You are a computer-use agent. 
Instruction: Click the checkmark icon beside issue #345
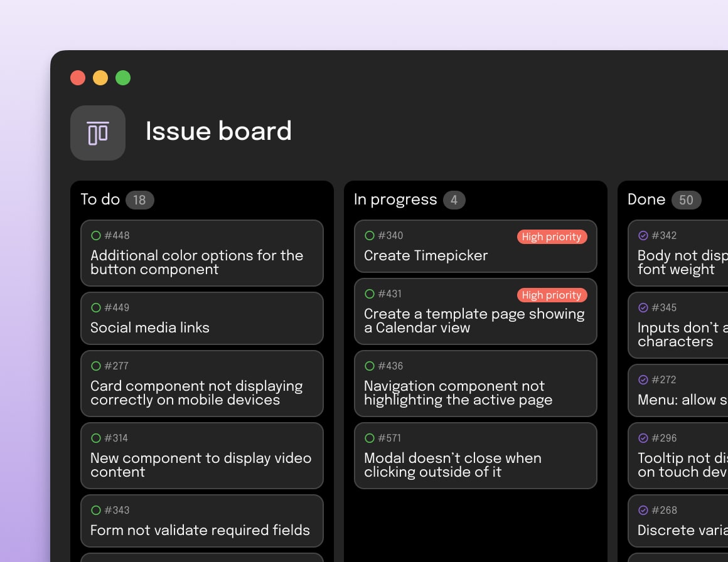click(643, 307)
